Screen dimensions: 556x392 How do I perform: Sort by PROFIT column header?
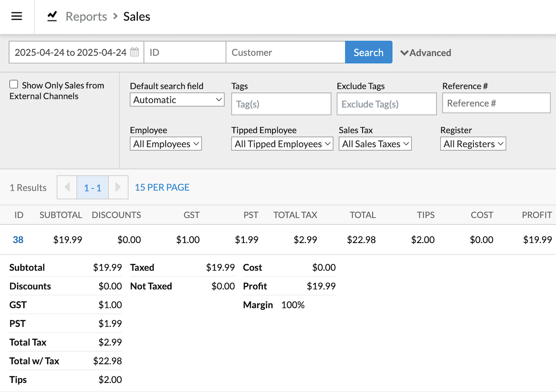[537, 215]
